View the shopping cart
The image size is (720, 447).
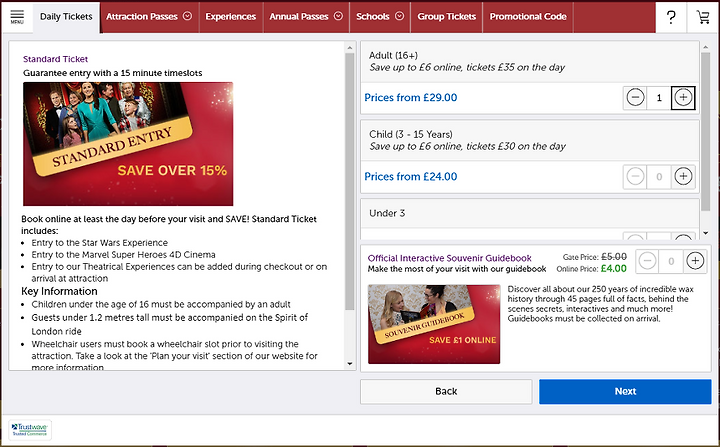click(703, 17)
